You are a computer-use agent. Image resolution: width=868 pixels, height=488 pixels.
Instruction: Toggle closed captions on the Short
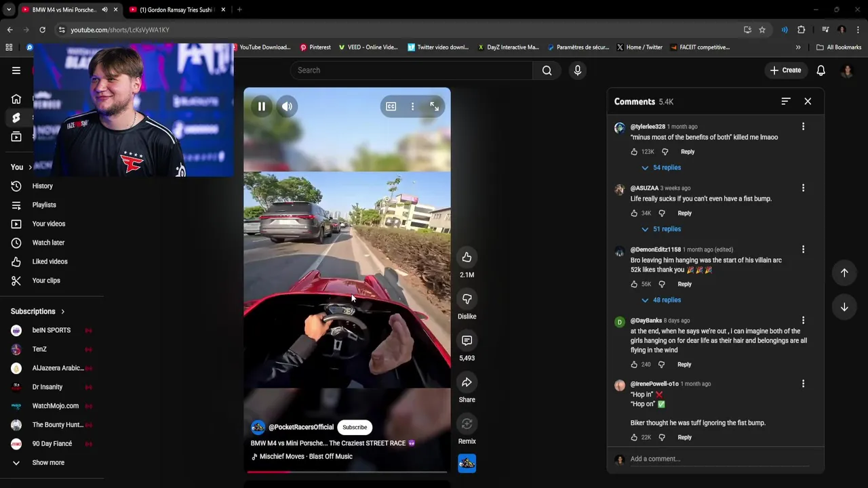tap(391, 106)
